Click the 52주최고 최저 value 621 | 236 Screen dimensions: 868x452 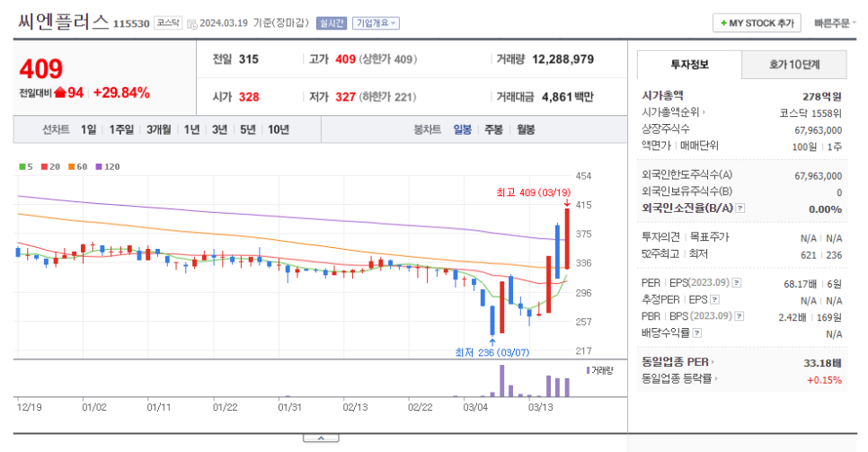click(x=821, y=255)
